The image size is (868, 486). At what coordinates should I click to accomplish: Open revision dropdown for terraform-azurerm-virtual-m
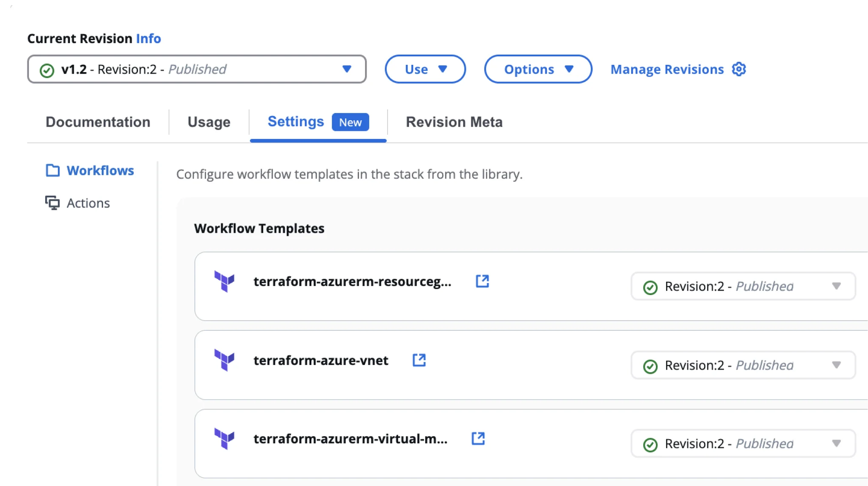coord(836,443)
